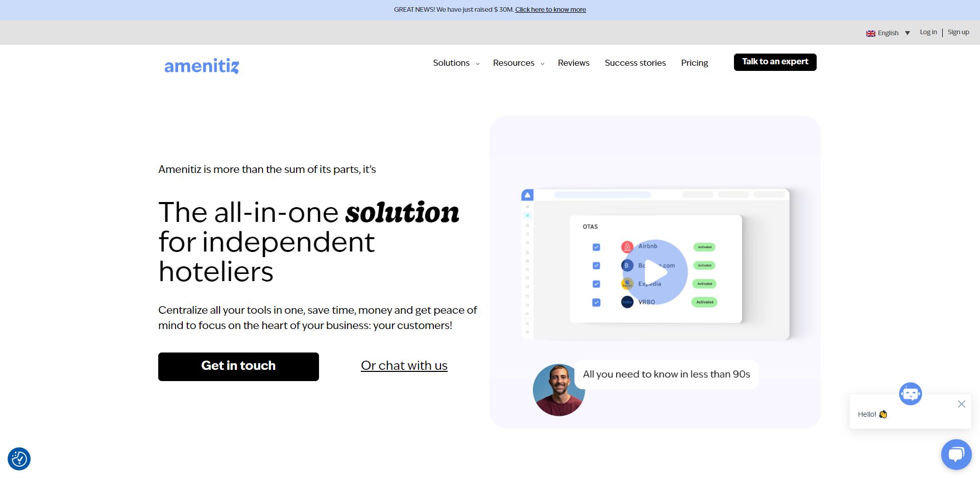Click the Log in link

[x=928, y=32]
